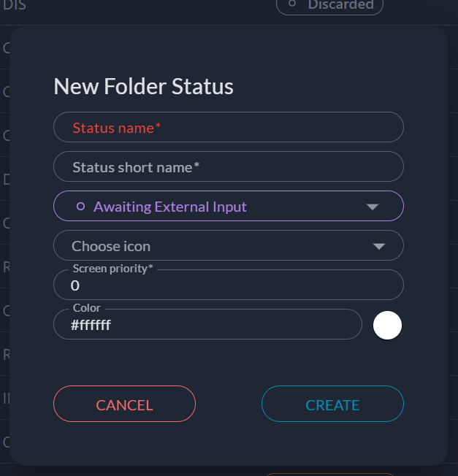Open the Awaiting External Input state dropdown

(228, 206)
